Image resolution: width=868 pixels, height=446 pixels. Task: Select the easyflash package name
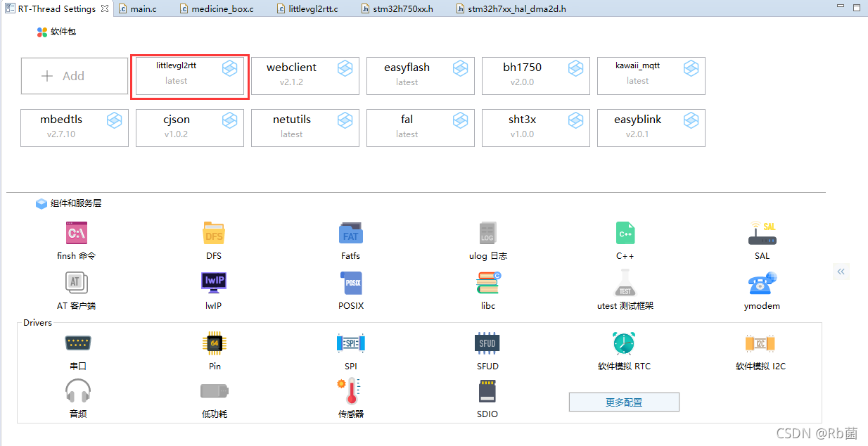(407, 68)
